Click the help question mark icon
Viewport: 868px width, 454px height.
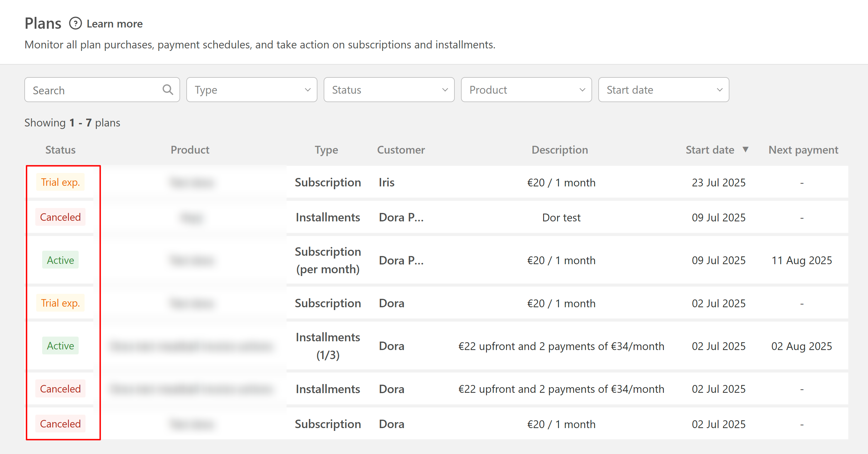coord(76,24)
